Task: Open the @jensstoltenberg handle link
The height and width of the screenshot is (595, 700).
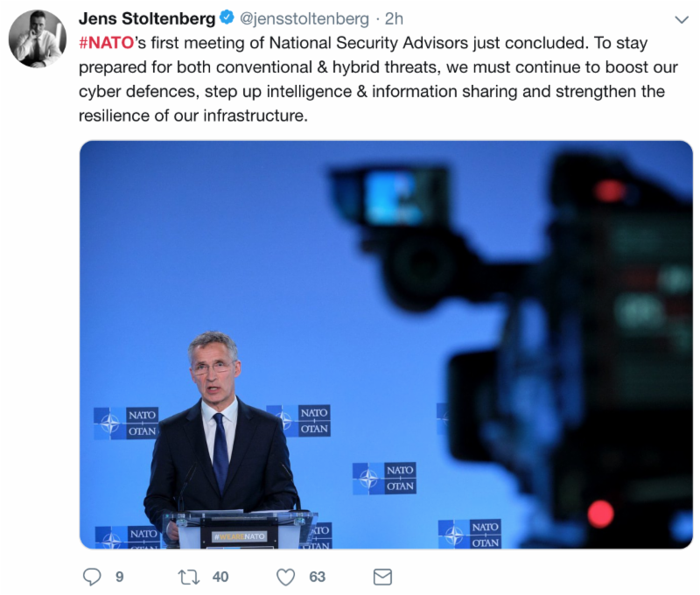Action: click(304, 18)
